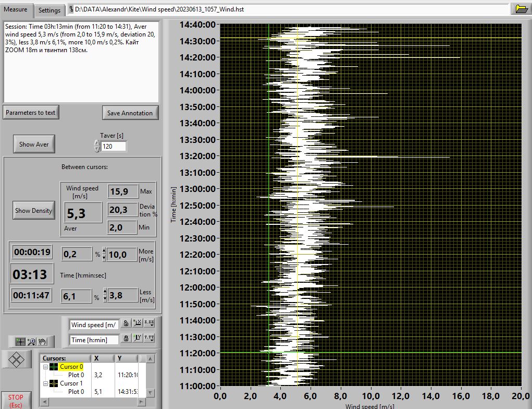Click the Save Annotation button
The height and width of the screenshot is (409, 532).
(x=130, y=113)
